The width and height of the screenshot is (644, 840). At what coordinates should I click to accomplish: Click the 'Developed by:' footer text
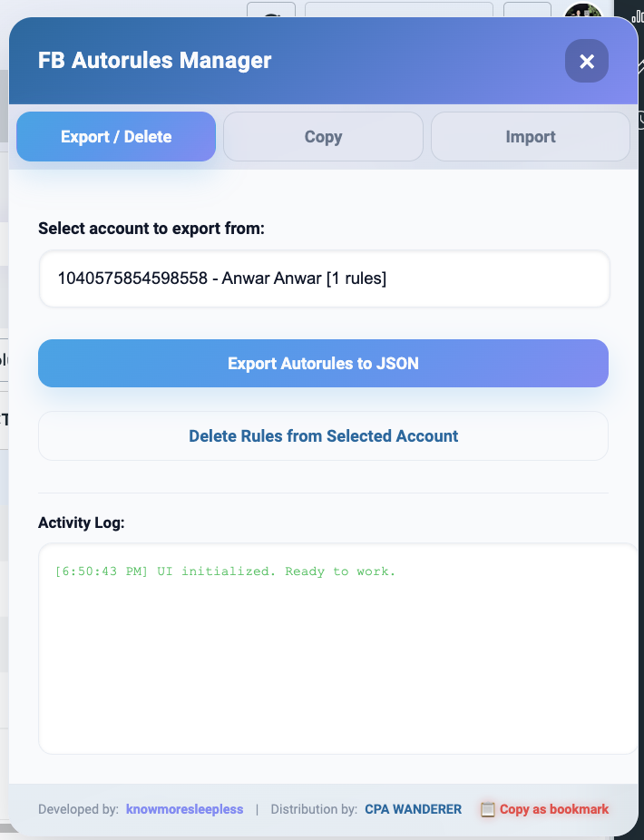tap(78, 809)
